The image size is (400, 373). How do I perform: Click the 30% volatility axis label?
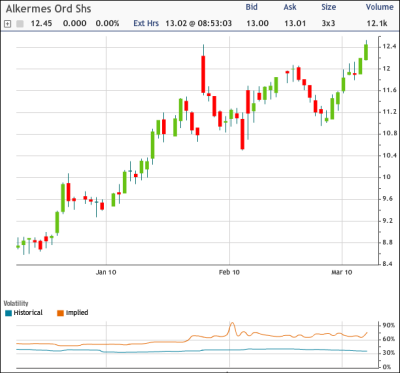click(x=389, y=353)
